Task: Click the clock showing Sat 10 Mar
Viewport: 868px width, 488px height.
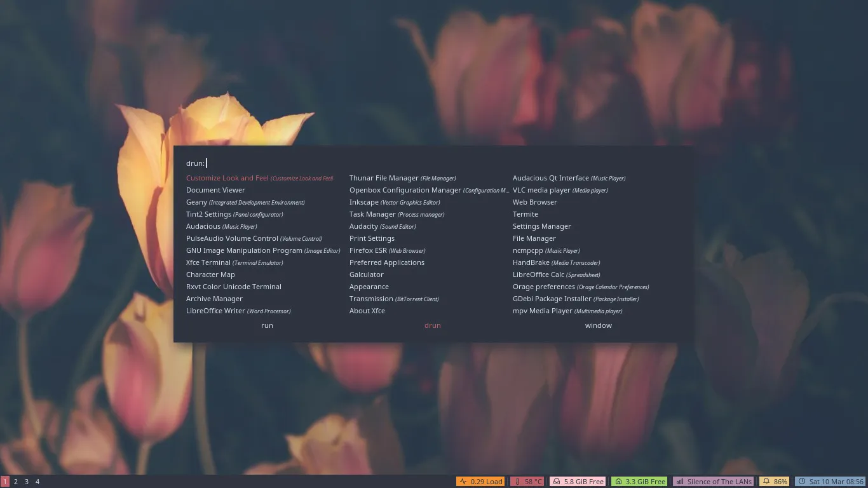Action: [831, 482]
